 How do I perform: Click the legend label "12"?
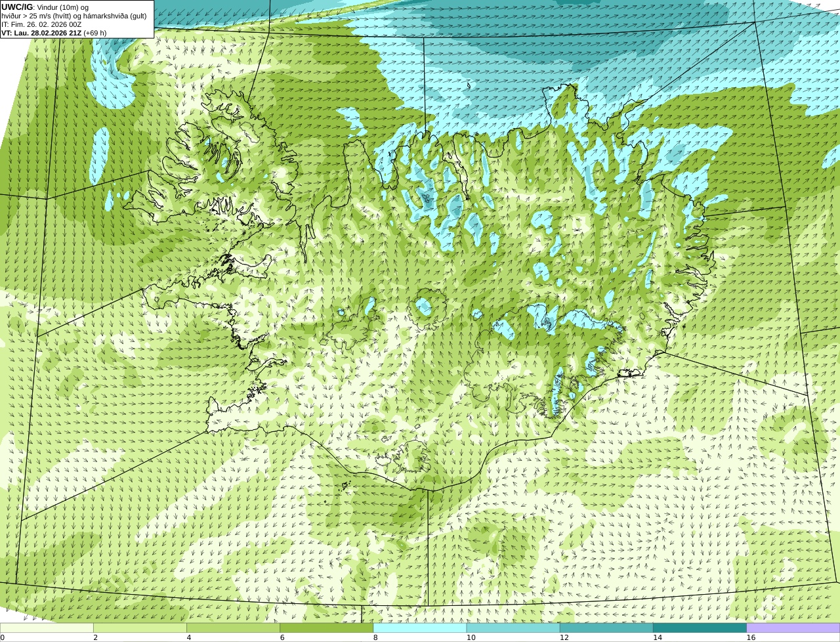(564, 637)
